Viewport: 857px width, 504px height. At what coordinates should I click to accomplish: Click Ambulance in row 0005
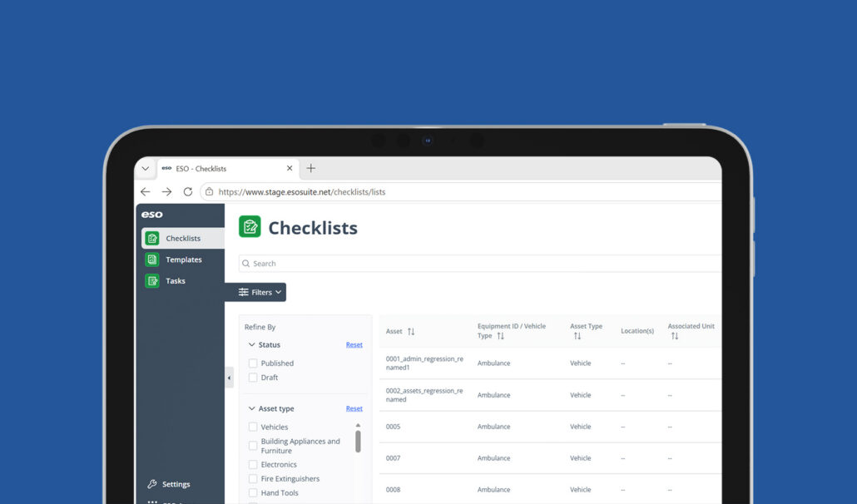click(x=493, y=427)
